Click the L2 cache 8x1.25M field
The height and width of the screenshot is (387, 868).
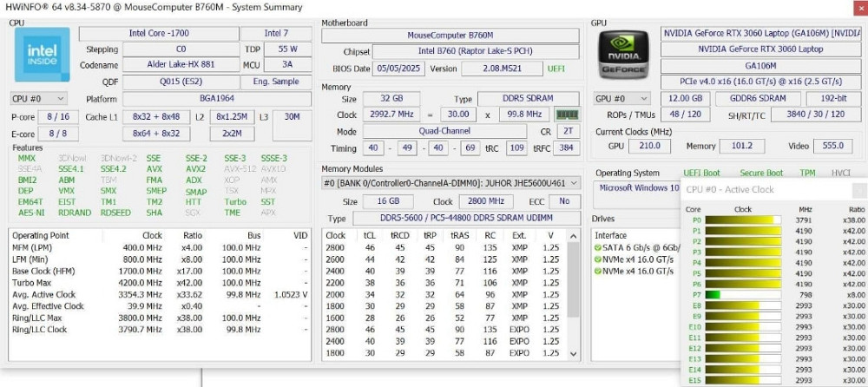point(232,117)
